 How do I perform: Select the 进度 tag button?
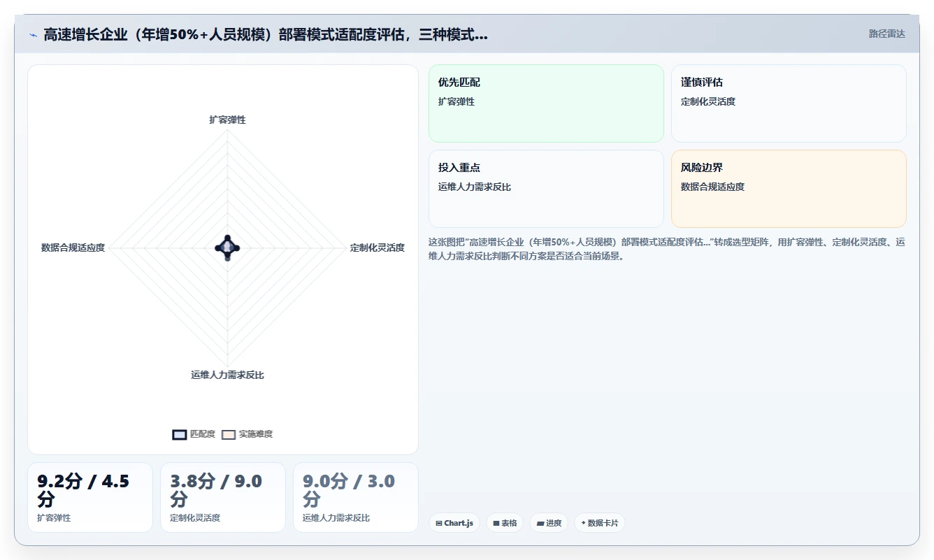tap(549, 523)
